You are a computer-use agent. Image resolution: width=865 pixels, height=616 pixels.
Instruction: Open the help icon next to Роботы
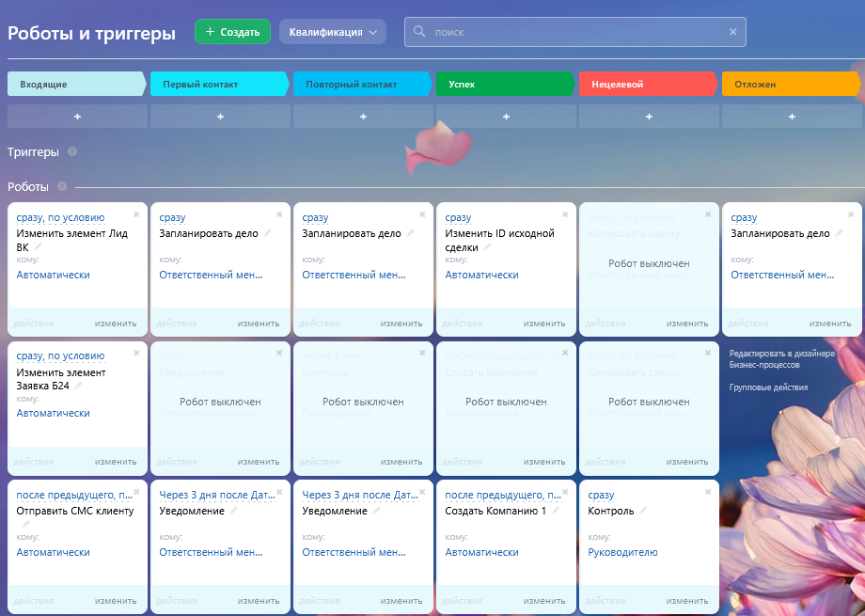pos(62,186)
